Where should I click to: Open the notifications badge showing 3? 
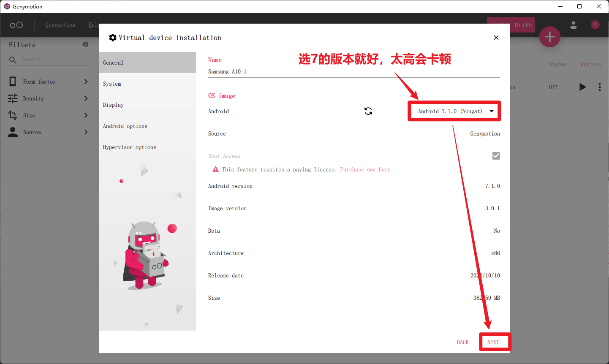point(595,25)
